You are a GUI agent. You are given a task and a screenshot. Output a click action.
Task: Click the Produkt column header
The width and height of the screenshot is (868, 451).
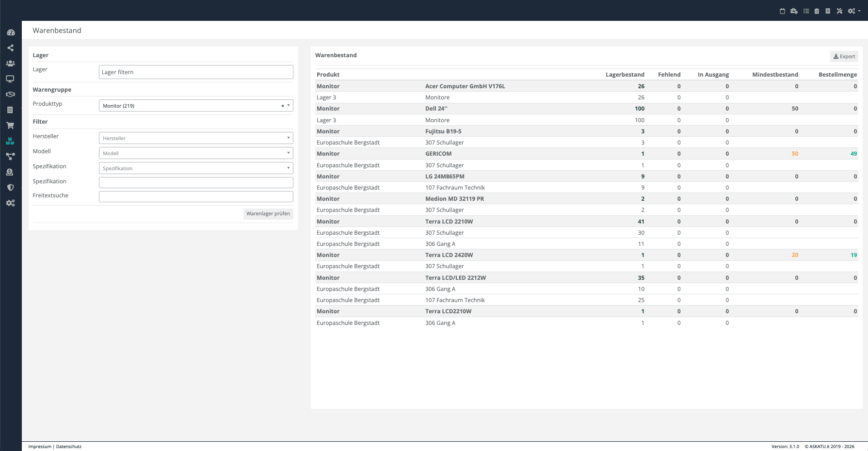[x=328, y=75]
